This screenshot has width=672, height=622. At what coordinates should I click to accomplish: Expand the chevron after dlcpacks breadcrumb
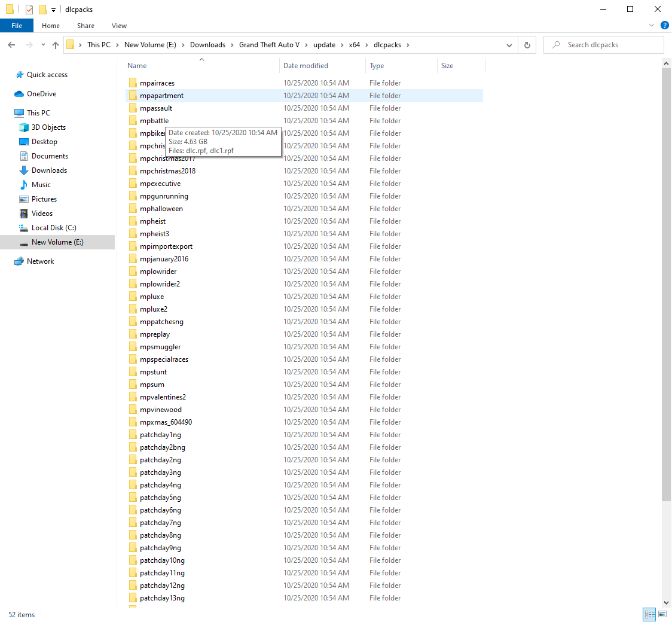tap(408, 45)
